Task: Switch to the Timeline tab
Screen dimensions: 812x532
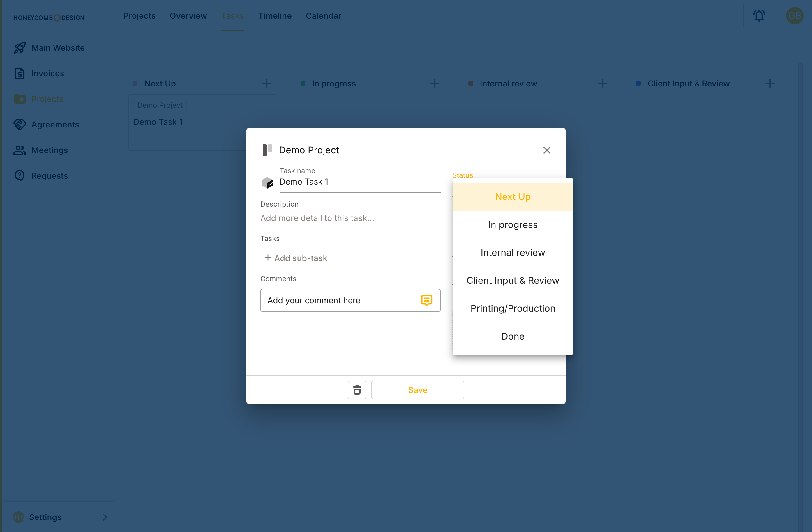Action: (275, 16)
